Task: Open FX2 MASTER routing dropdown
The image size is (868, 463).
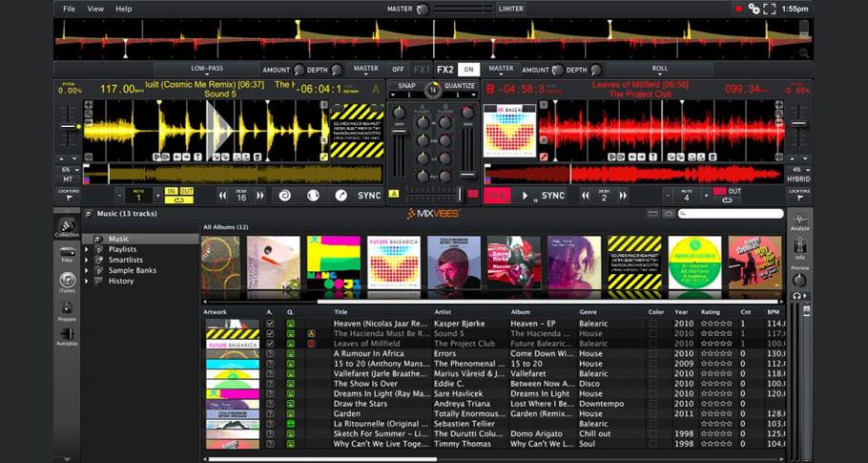Action: [x=501, y=70]
